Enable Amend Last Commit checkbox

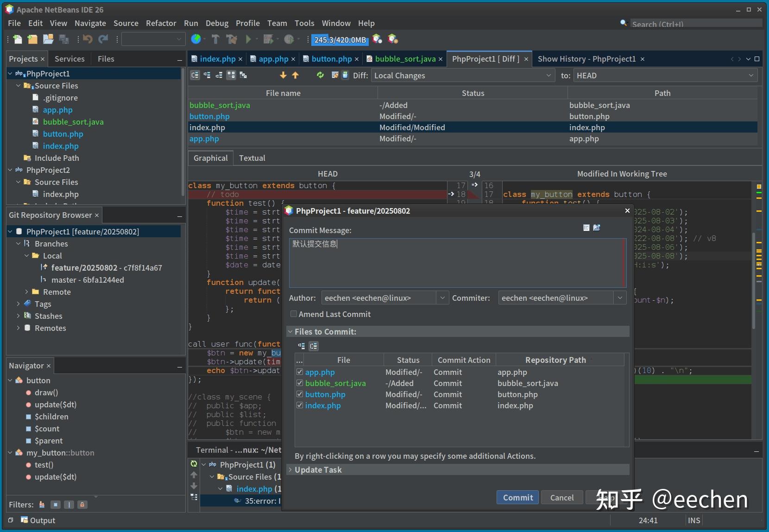coord(293,314)
